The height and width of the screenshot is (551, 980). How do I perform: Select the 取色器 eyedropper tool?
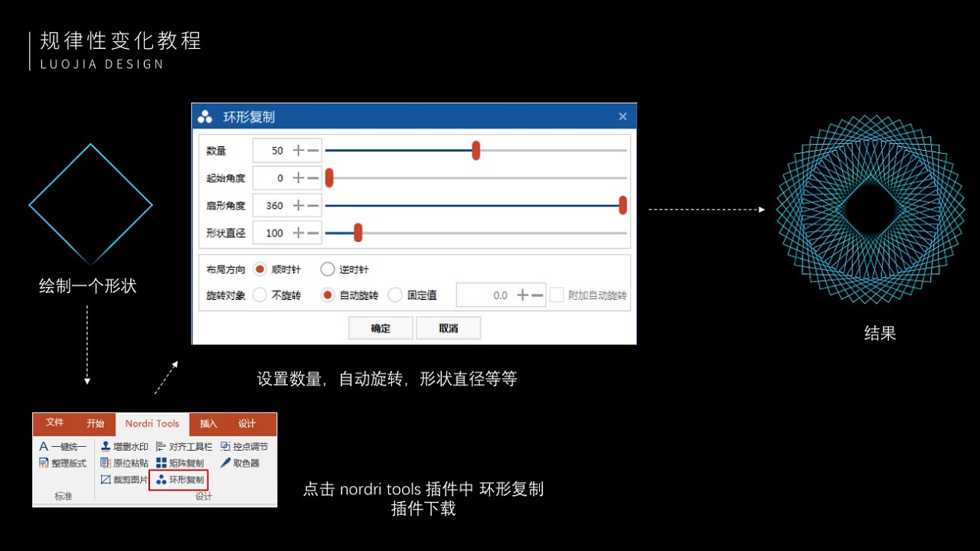tap(240, 463)
